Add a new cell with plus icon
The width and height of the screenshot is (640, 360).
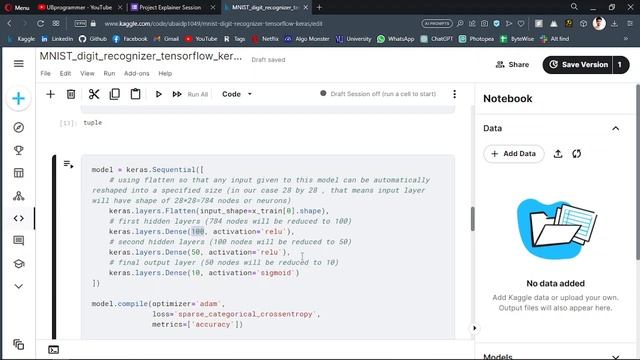click(50, 94)
